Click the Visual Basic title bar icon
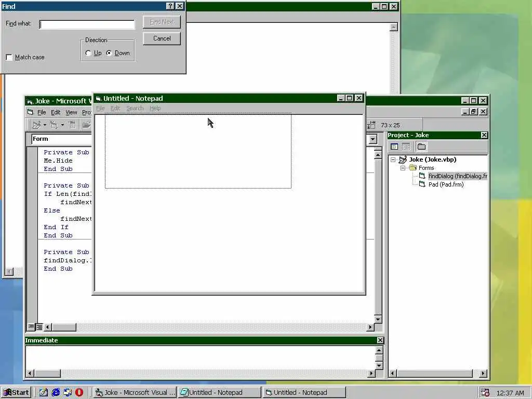This screenshot has width=532, height=399. pos(30,101)
